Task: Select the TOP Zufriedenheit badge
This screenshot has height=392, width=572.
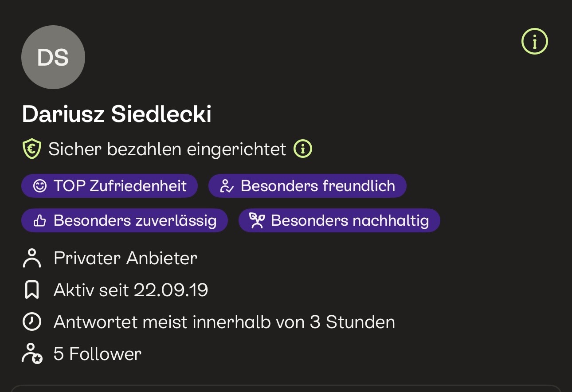Action: point(110,186)
